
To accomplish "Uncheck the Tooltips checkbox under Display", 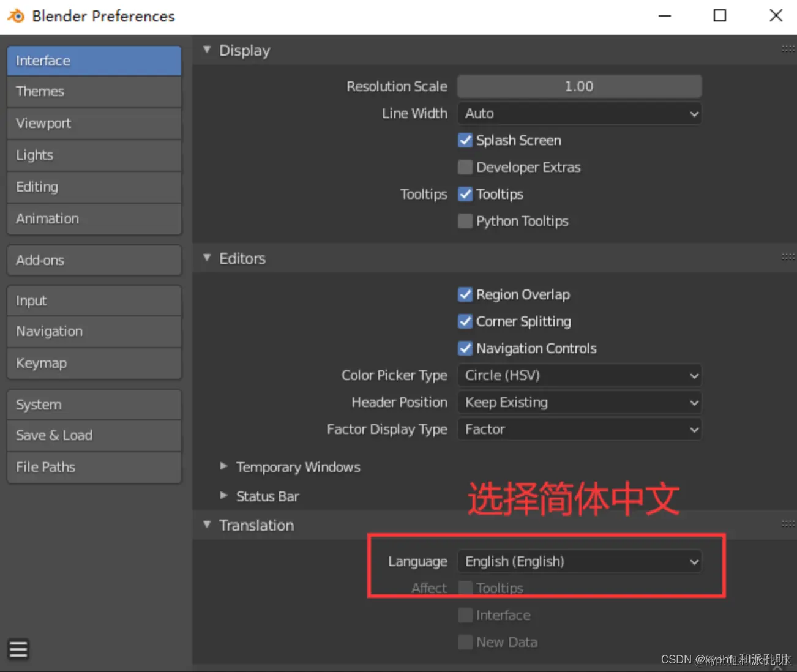I will (465, 194).
